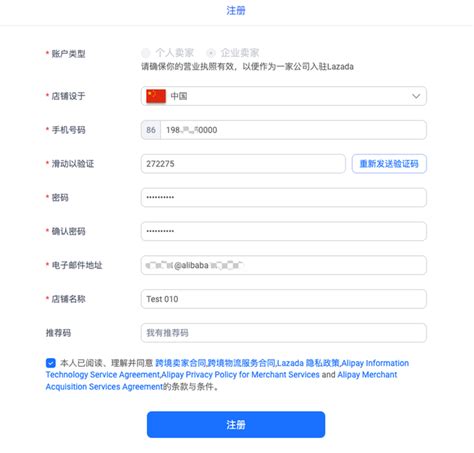
Task: Open the 跨境卖家合同 link
Action: pyautogui.click(x=181, y=363)
